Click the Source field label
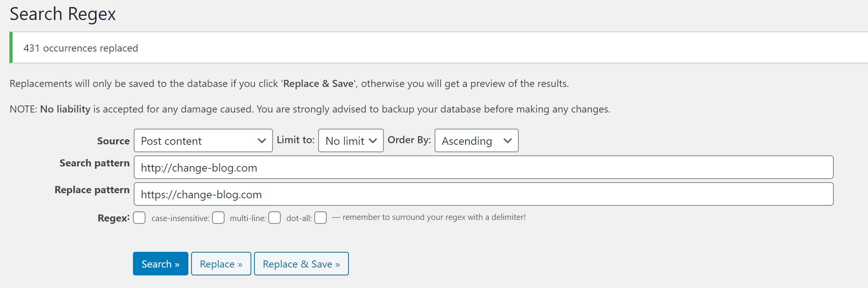Screen dimensions: 868x288 [x=113, y=141]
